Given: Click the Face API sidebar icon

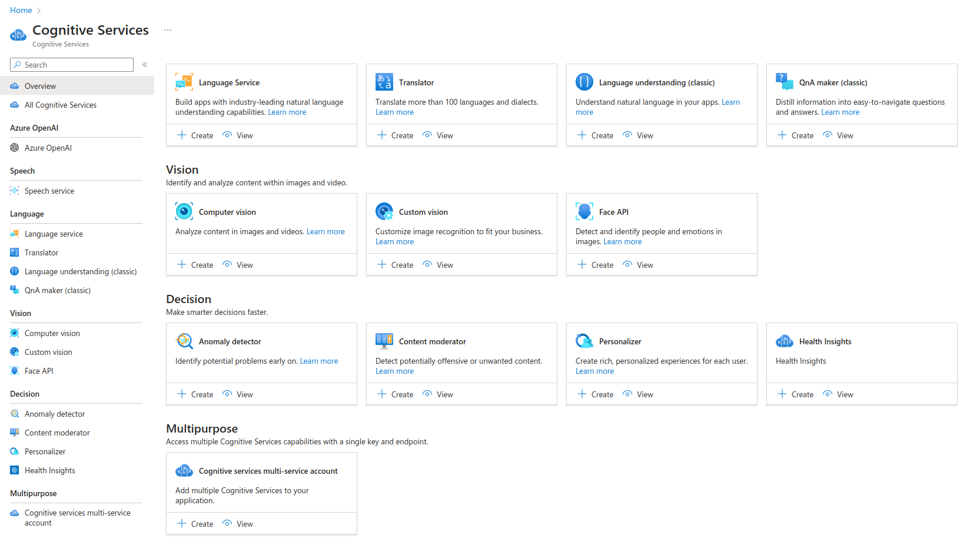Looking at the screenshot, I should [15, 371].
